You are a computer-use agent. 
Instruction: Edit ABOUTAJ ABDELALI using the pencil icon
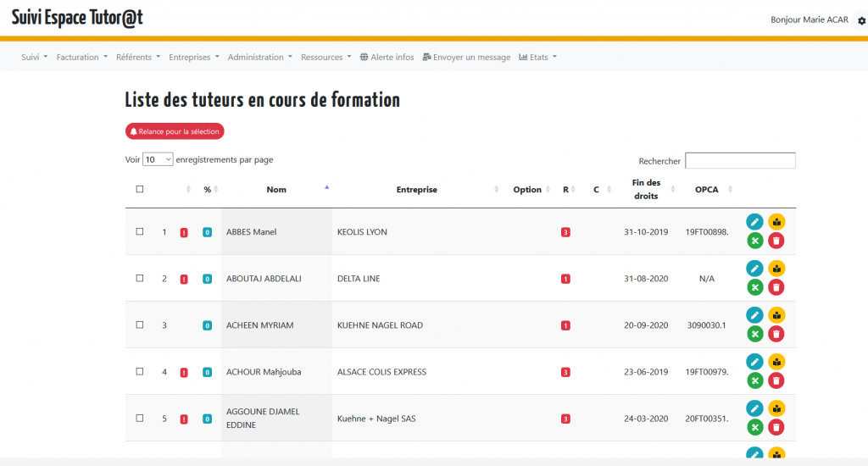coord(754,269)
